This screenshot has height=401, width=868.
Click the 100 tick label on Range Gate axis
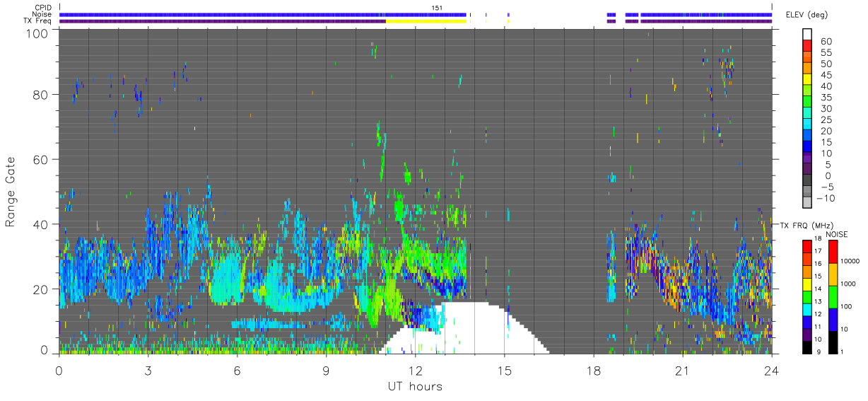point(39,33)
